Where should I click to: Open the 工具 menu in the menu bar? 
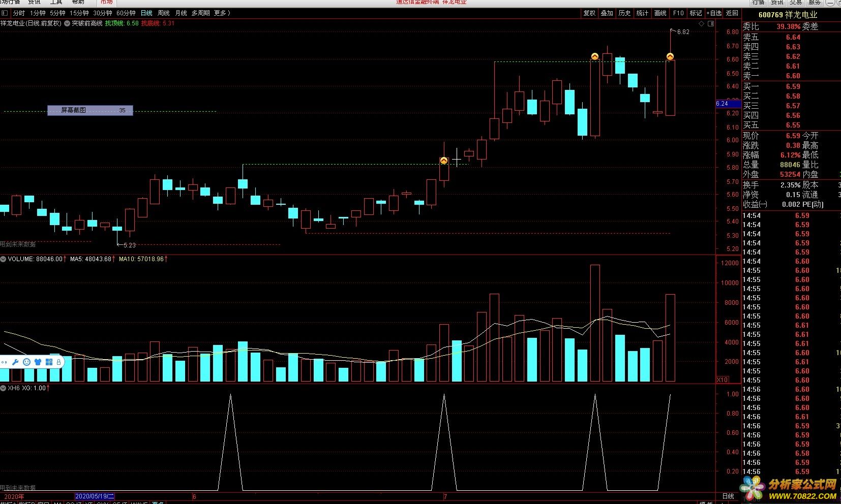[56, 2]
